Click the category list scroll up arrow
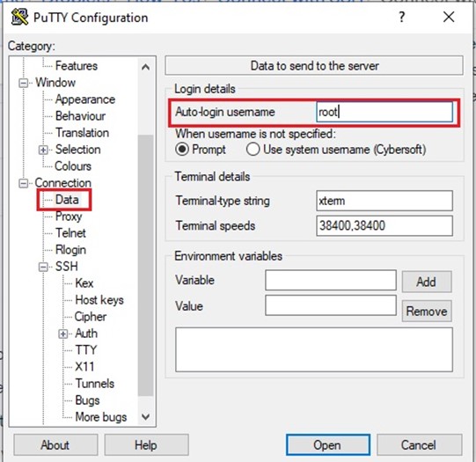476x462 pixels. pos(146,67)
